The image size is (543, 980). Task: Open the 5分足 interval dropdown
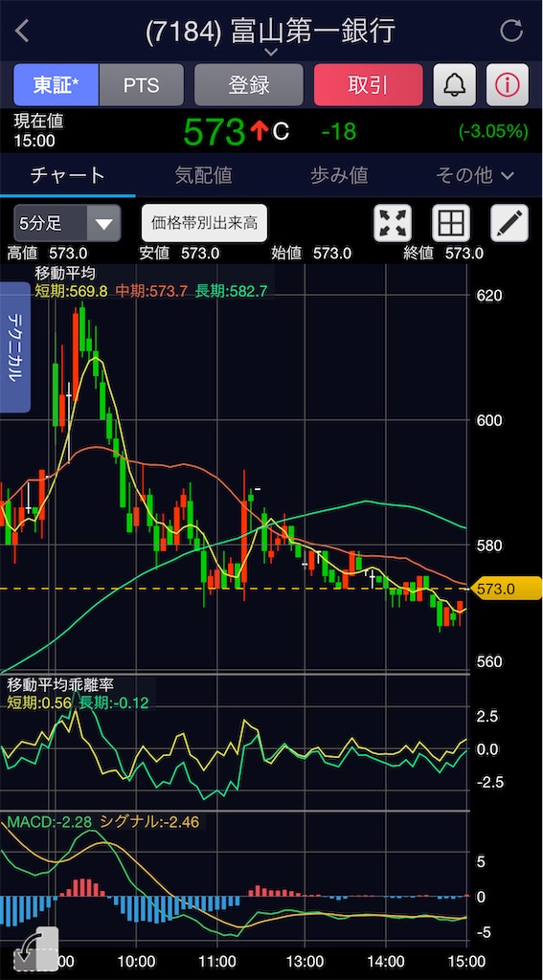click(x=68, y=223)
